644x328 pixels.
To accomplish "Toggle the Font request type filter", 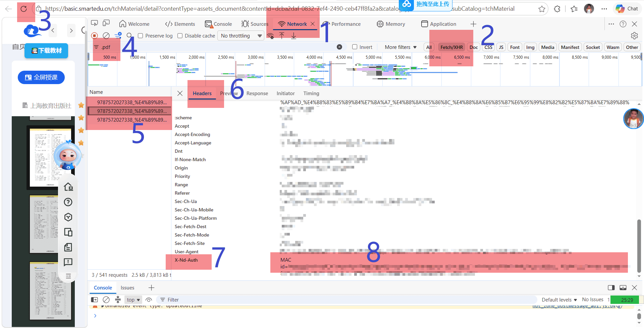I will (515, 47).
